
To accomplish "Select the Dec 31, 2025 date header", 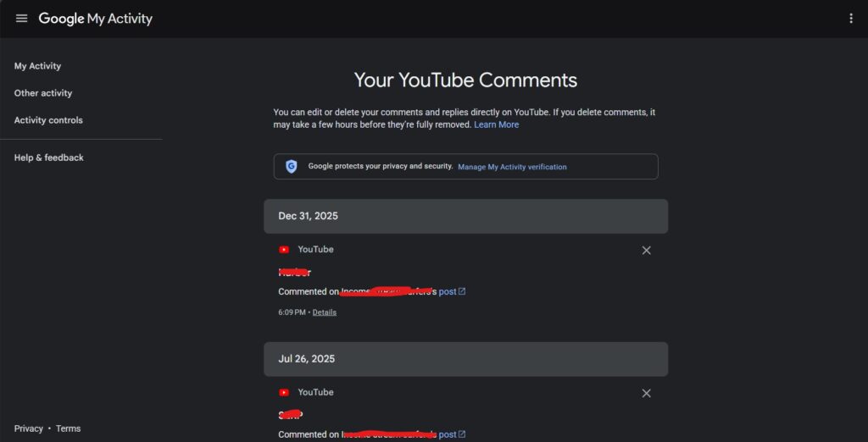I will [x=465, y=216].
